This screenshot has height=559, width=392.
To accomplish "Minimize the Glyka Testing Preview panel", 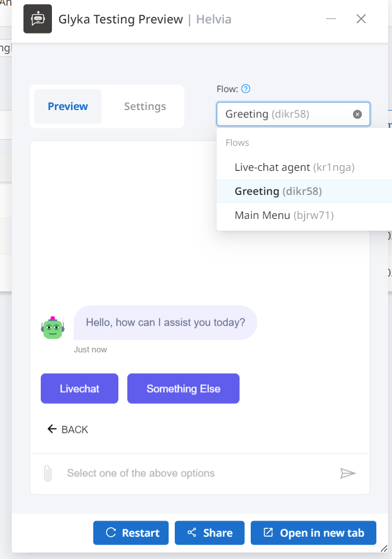I will 331,19.
